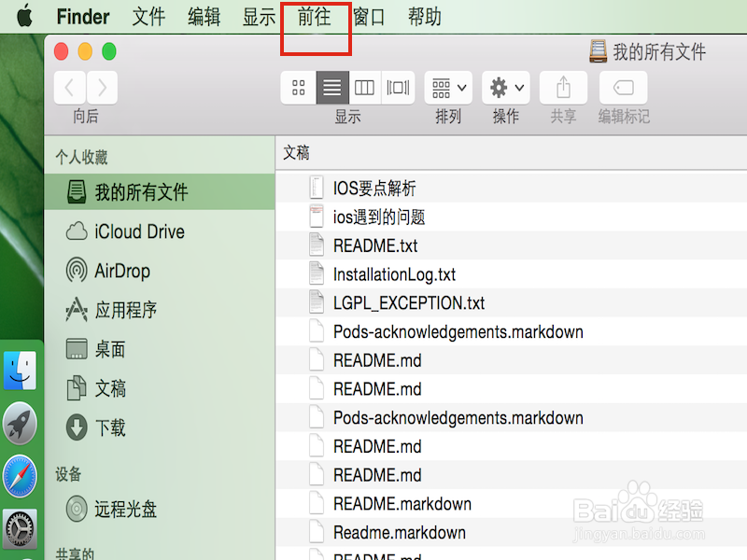Collapse the 个人收藏 sidebar section
Image resolution: width=747 pixels, height=560 pixels.
(82, 157)
